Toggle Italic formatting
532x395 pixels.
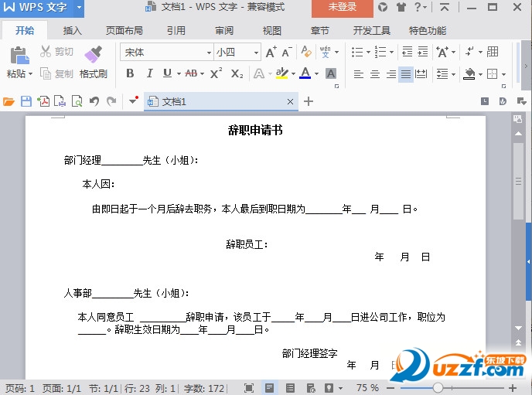pos(149,73)
